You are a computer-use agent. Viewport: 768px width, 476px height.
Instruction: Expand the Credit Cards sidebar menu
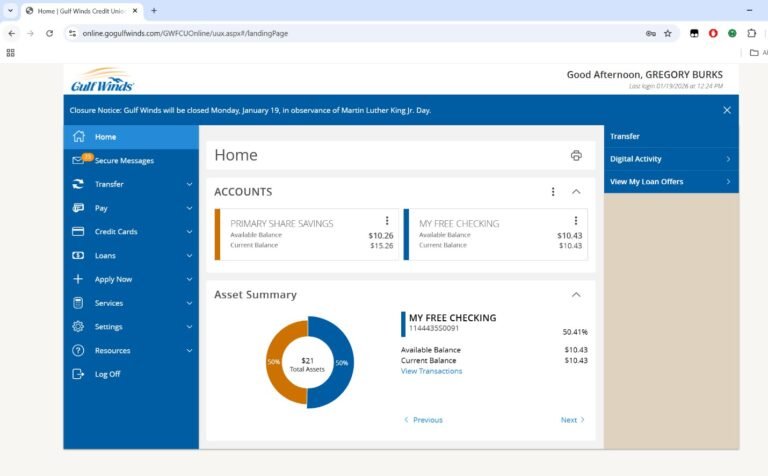(189, 232)
